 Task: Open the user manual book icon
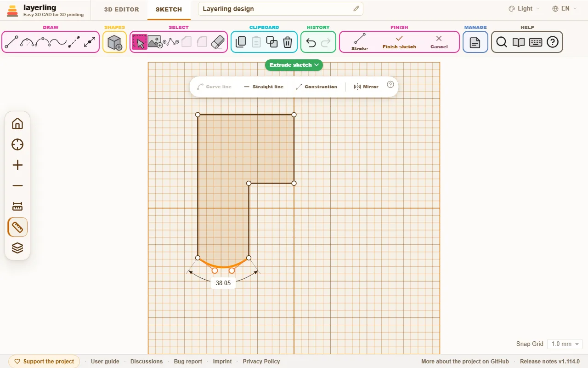pos(519,42)
